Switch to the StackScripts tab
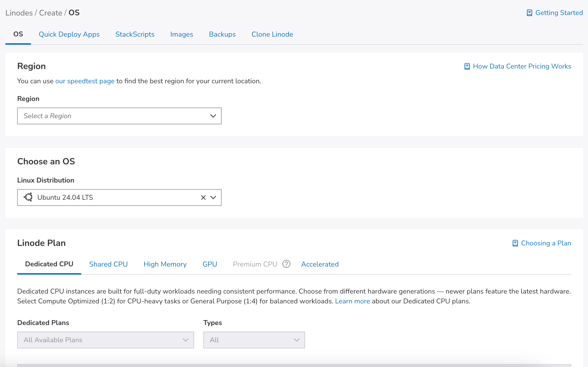Screen dimensions: 588x367 (x=135, y=34)
